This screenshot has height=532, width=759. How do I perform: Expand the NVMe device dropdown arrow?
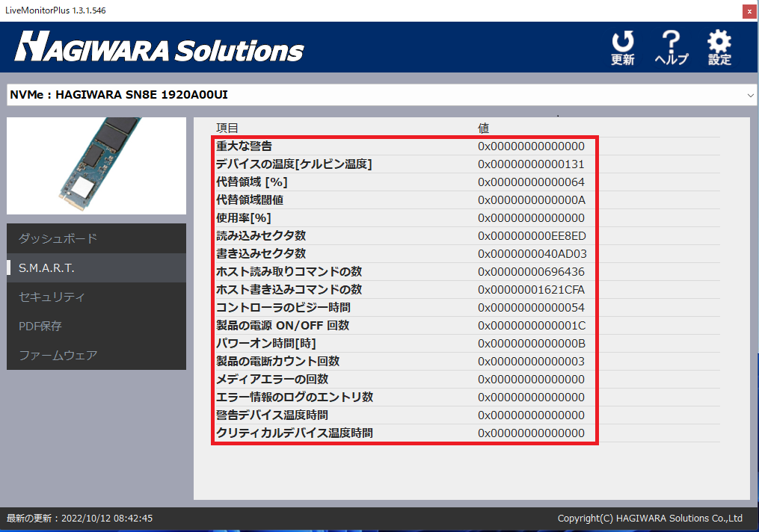point(750,96)
